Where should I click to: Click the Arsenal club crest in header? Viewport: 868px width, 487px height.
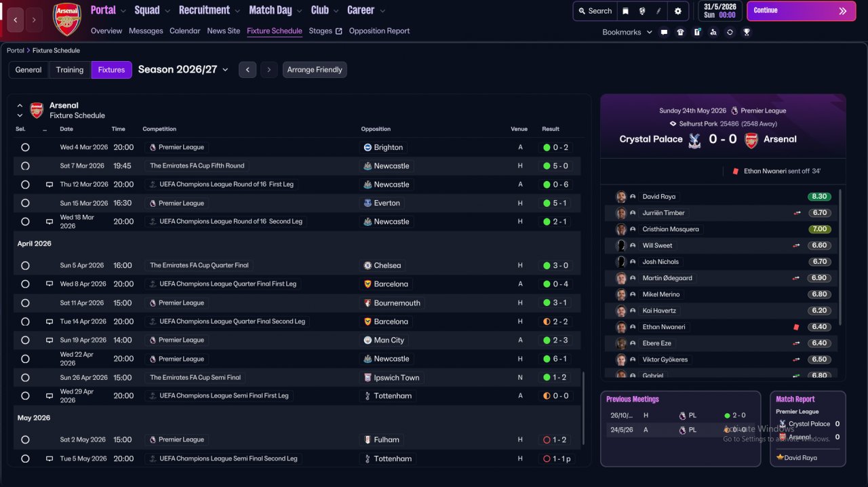point(66,20)
